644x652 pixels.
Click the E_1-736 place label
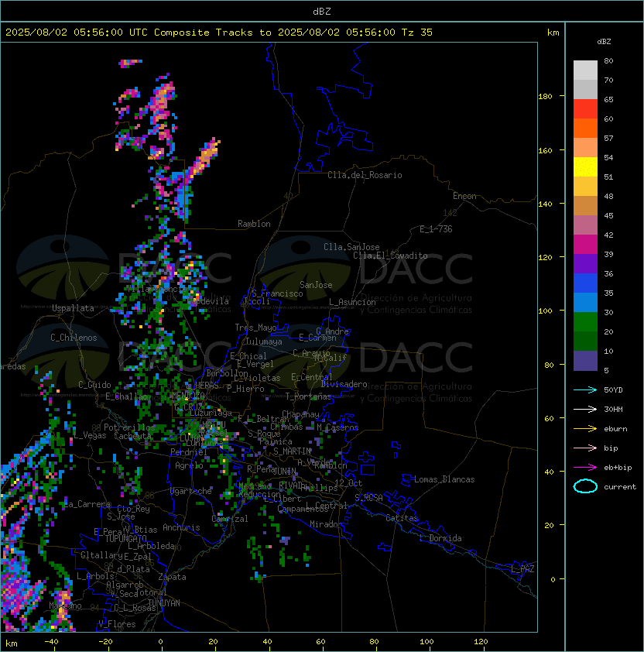click(436, 229)
